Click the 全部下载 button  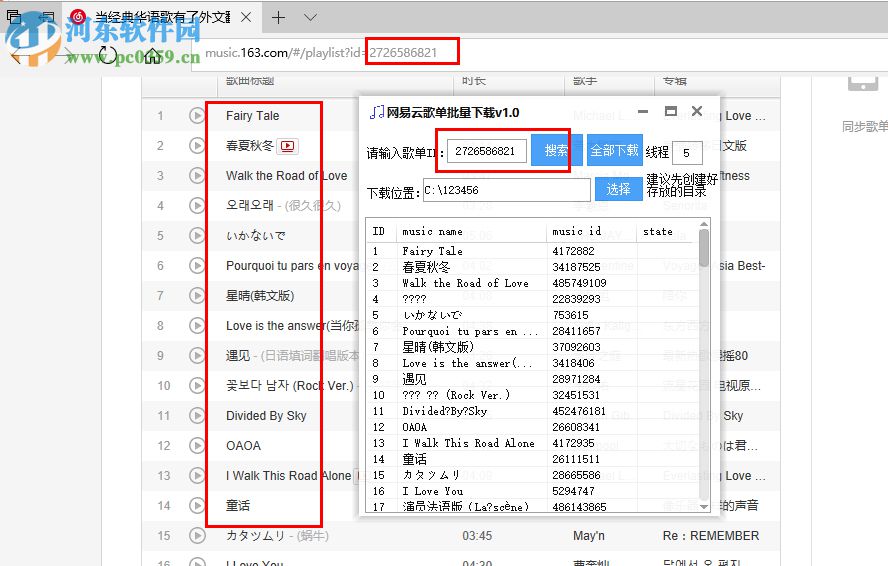tap(614, 150)
